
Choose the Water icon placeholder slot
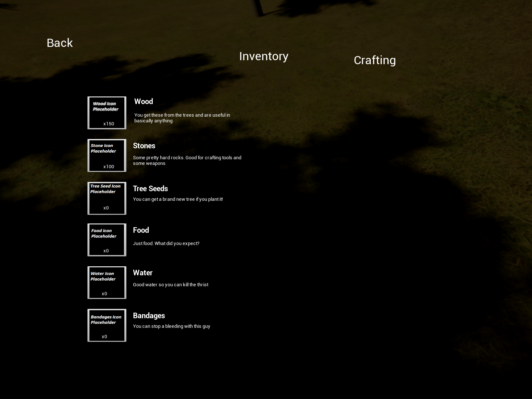pyautogui.click(x=107, y=283)
